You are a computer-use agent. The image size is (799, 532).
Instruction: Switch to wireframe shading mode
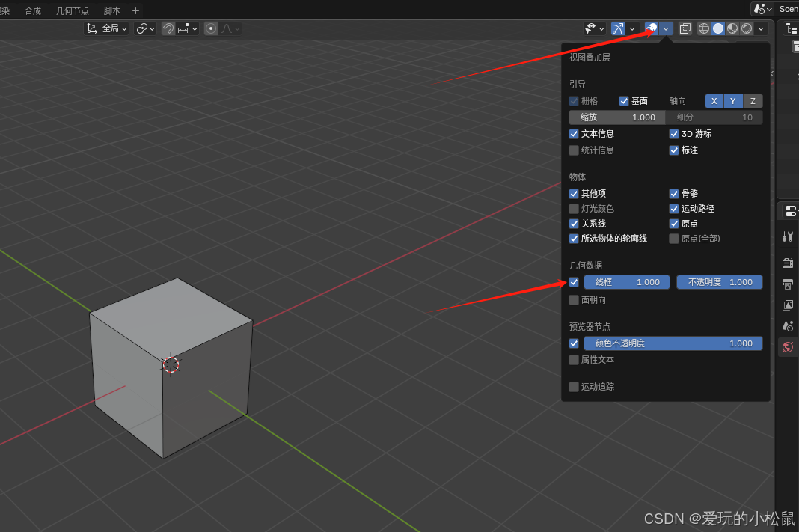[704, 28]
